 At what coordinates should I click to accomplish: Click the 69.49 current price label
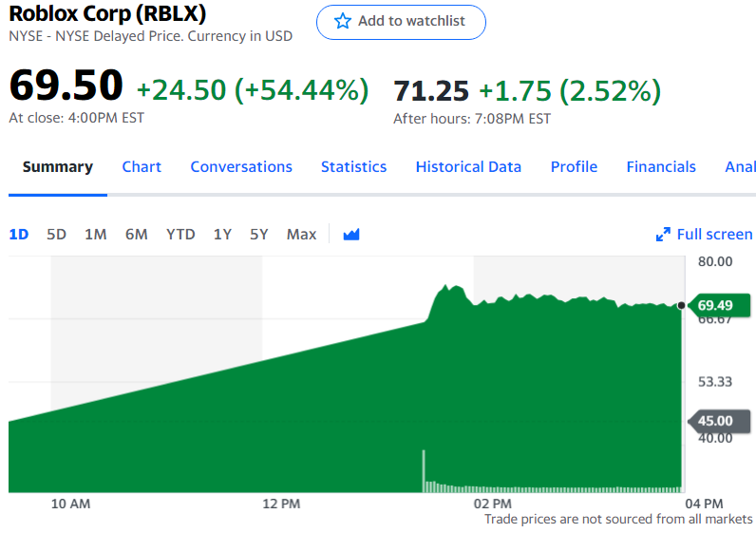coord(718,305)
